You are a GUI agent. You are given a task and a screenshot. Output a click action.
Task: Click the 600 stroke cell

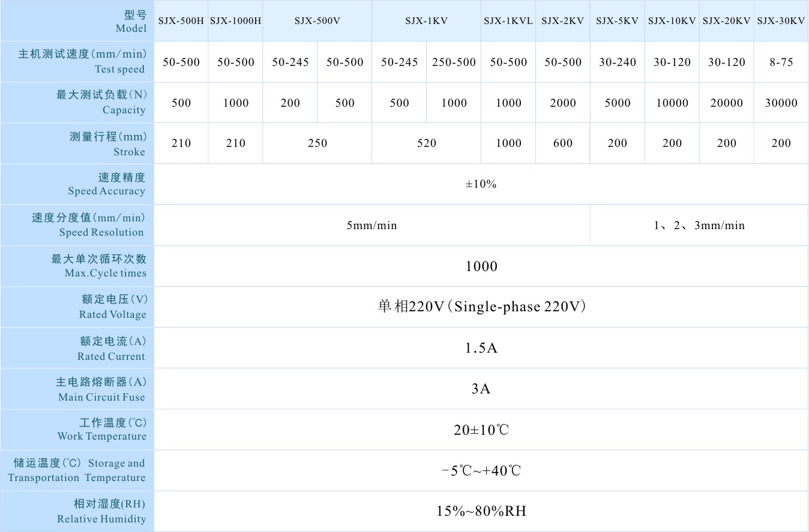pos(563,143)
